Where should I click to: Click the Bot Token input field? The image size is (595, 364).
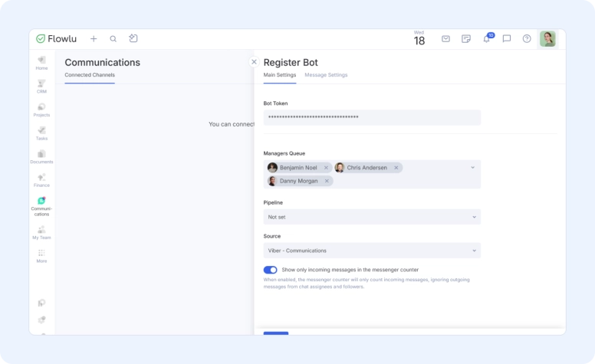pyautogui.click(x=372, y=117)
